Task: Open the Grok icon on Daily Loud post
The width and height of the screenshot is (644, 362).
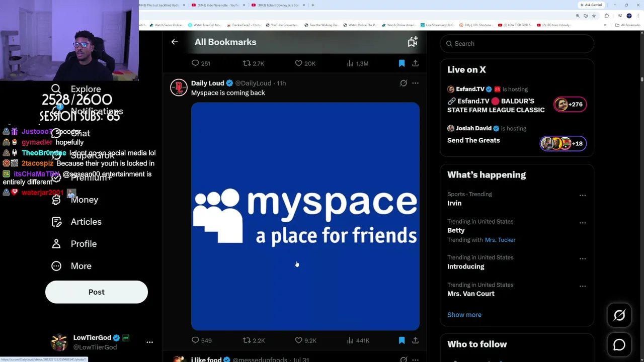Action: tap(404, 83)
